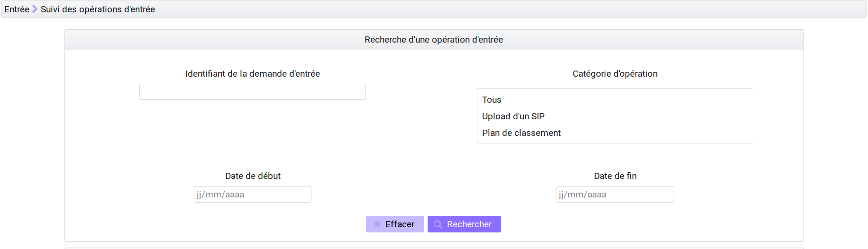Screen dimensions: 868x249
Task: Go to 'Suivi des opérations d'entrée' breadcrumb
Action: (x=98, y=9)
